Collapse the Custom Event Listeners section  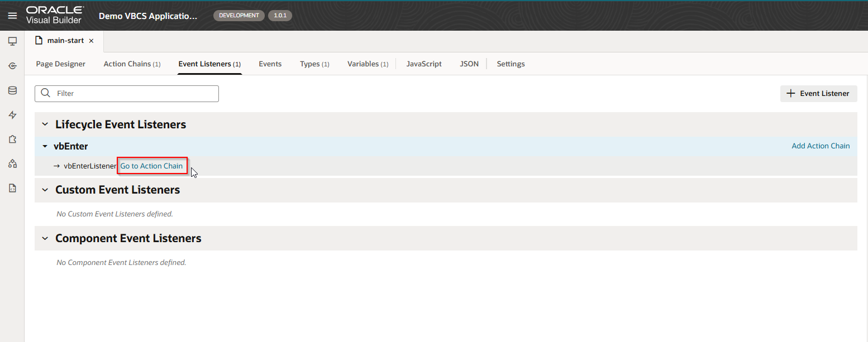coord(45,190)
